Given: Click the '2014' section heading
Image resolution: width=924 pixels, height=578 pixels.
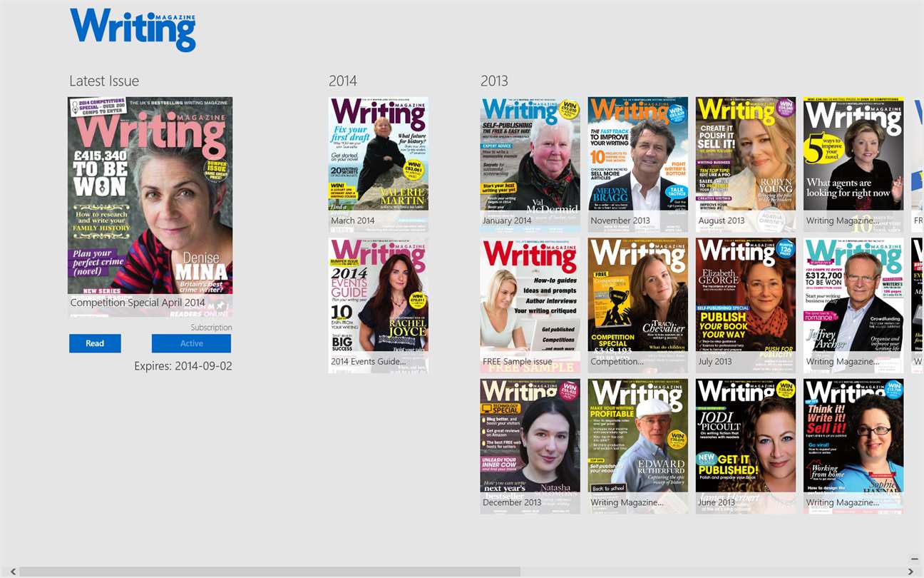Looking at the screenshot, I should (x=343, y=81).
